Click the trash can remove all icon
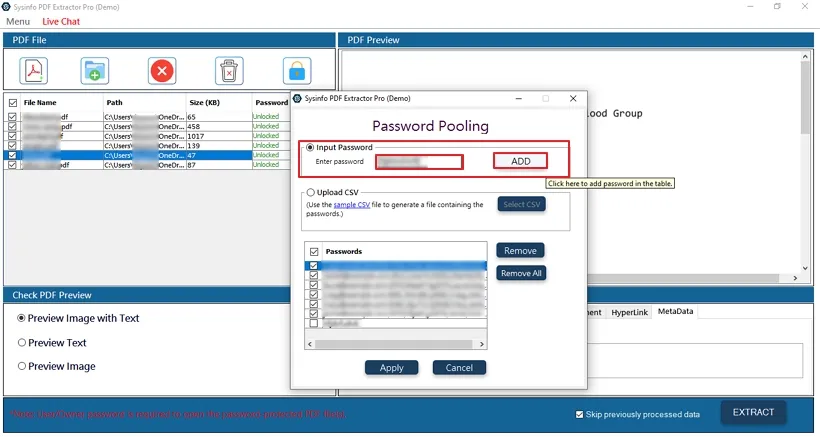The height and width of the screenshot is (437, 820). point(229,71)
